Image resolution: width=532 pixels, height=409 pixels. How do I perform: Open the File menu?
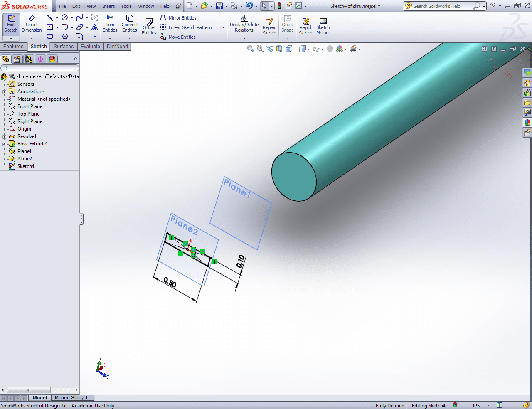[62, 6]
